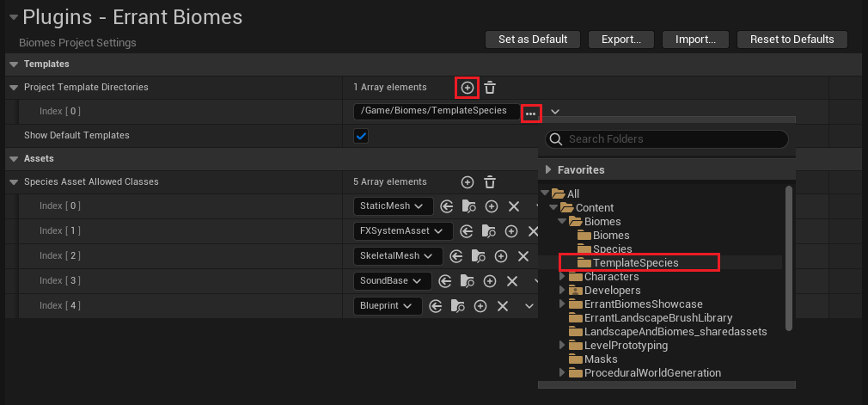868x405 pixels.
Task: Click the Reset to Defaults button
Action: coord(792,40)
